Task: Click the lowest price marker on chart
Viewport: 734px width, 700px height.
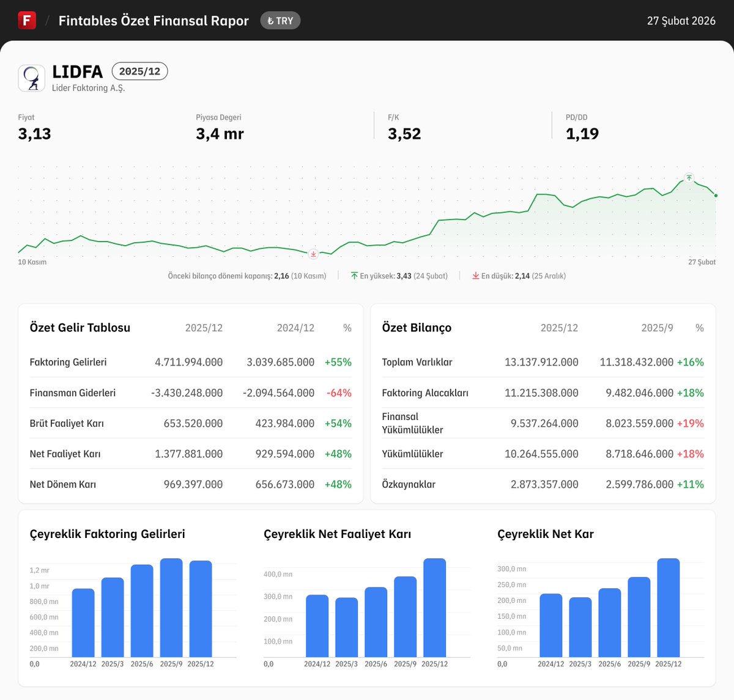Action: (x=313, y=254)
